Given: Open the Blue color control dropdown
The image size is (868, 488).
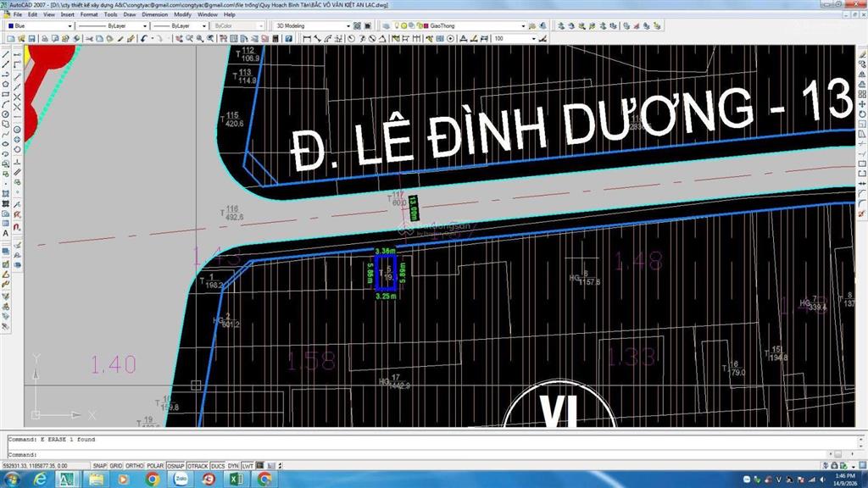Looking at the screenshot, I should tap(70, 26).
